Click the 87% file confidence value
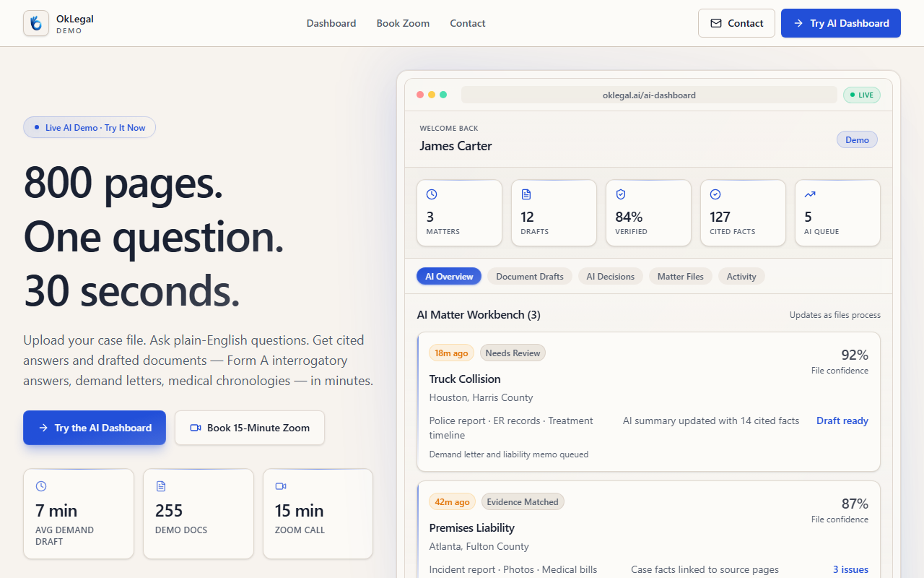The image size is (924, 578). 855,504
